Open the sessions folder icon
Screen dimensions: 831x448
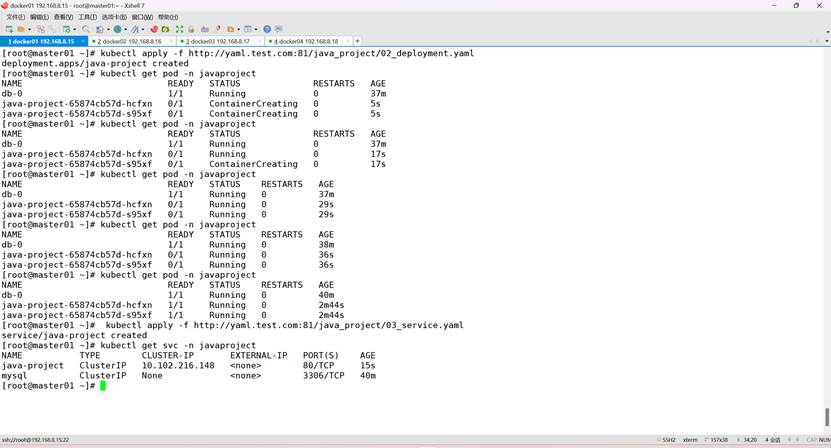click(21, 29)
